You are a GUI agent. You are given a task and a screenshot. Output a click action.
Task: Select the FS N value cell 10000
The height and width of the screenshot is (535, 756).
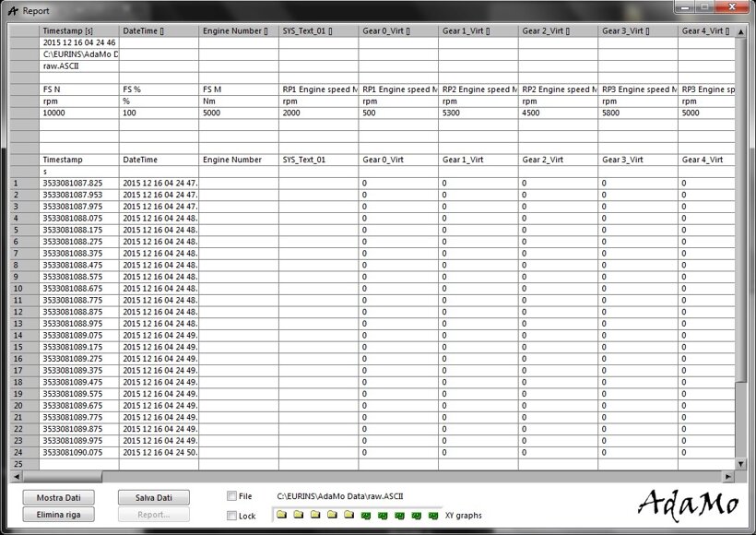tap(79, 112)
